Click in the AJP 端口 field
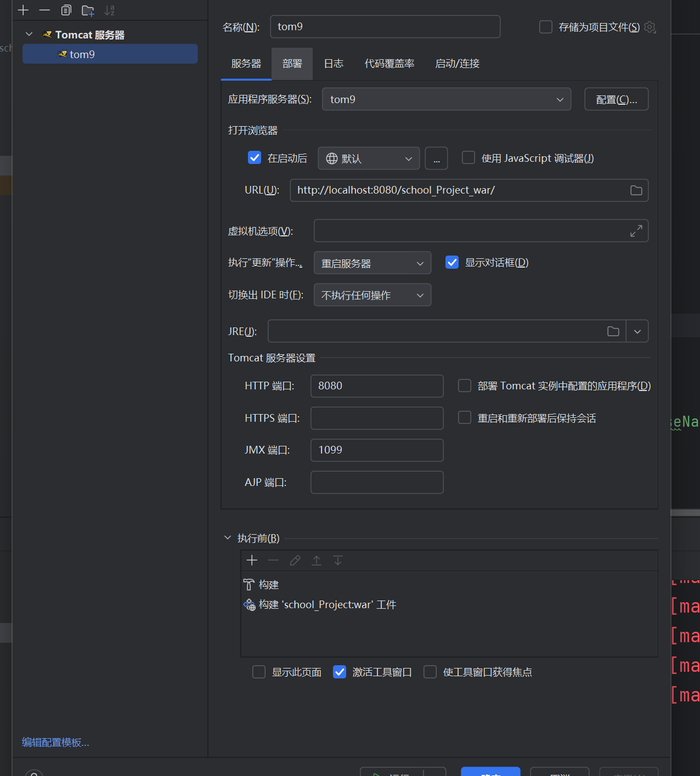This screenshot has width=700, height=776. 377,482
